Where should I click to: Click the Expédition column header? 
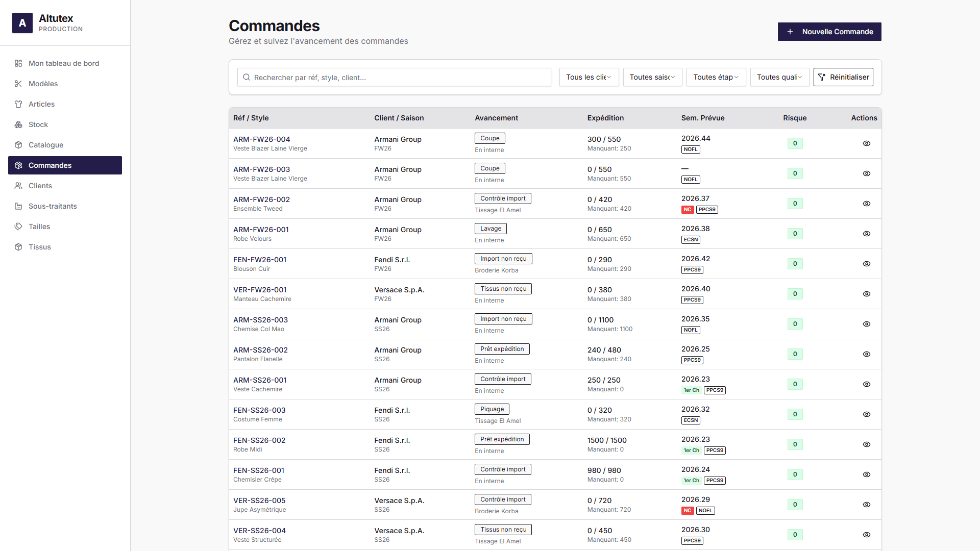[605, 118]
